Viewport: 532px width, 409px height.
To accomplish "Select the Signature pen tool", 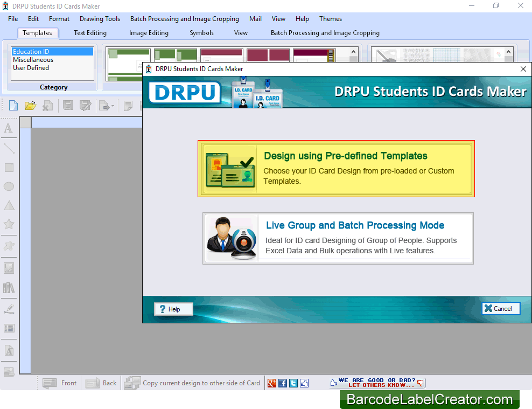I will click(9, 309).
